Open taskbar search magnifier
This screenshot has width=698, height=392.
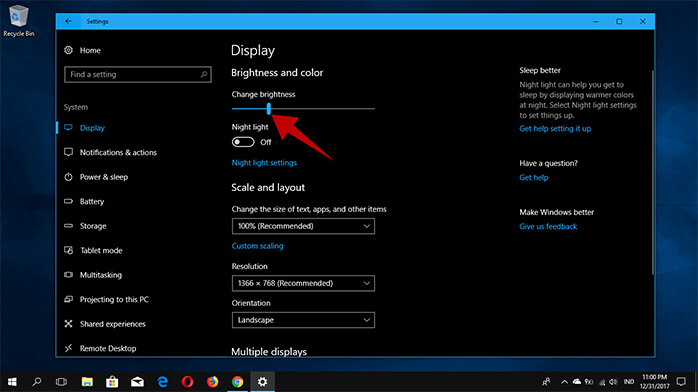tap(37, 382)
